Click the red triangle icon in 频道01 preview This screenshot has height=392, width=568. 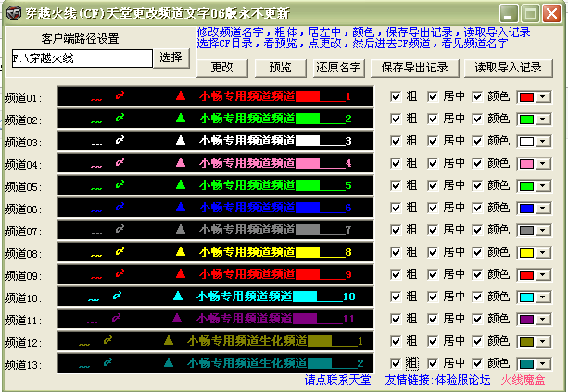click(x=181, y=96)
